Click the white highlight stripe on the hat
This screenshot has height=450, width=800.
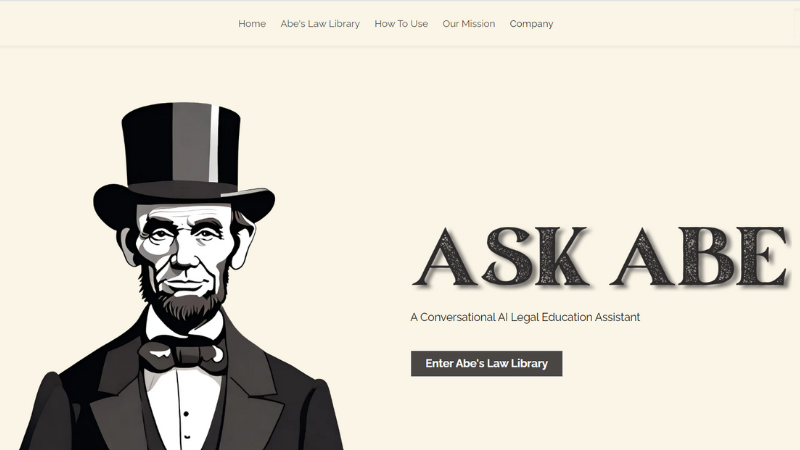pos(214,144)
